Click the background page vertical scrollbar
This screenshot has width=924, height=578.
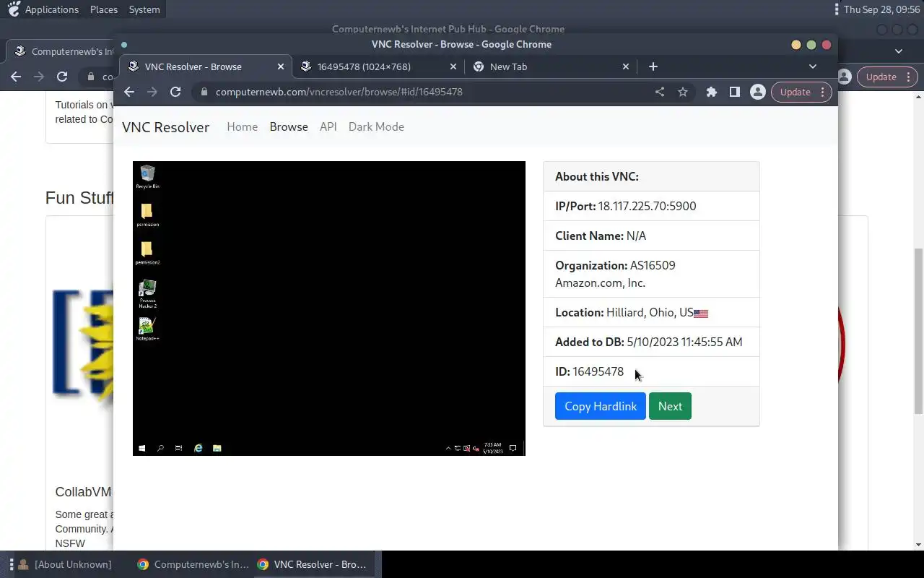click(918, 331)
